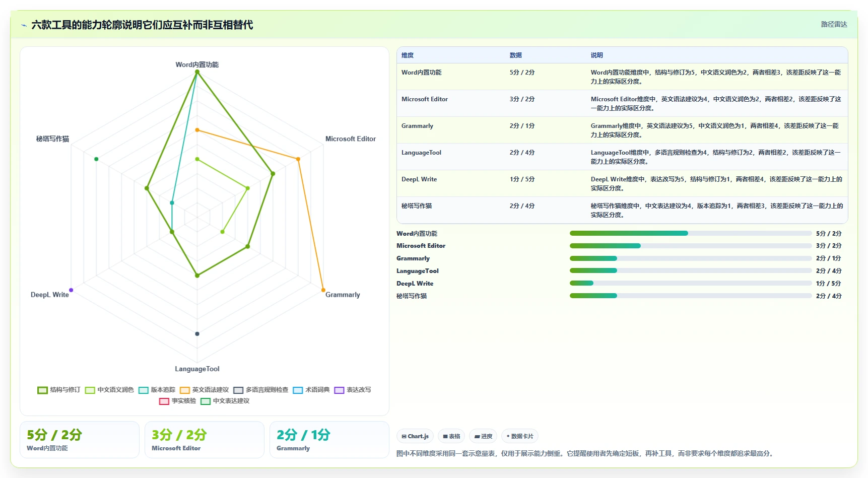The height and width of the screenshot is (478, 868).
Task: Select the LanguageTool table row name
Action: [421, 153]
